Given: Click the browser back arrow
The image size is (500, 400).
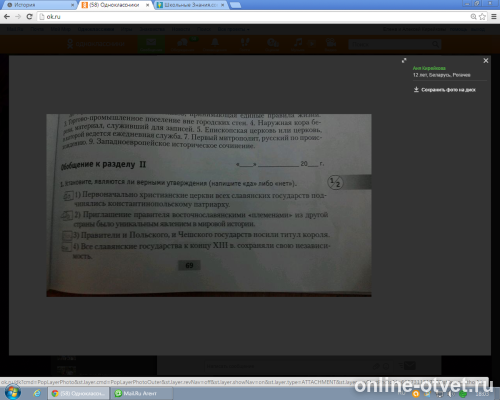Looking at the screenshot, I should coord(7,16).
